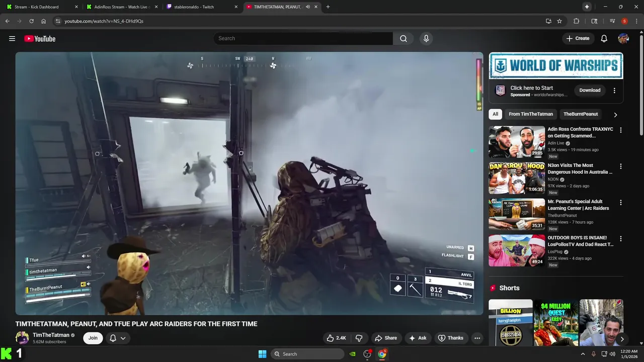Screen dimensions: 644x362
Task: Reload the current page
Action: point(31,21)
